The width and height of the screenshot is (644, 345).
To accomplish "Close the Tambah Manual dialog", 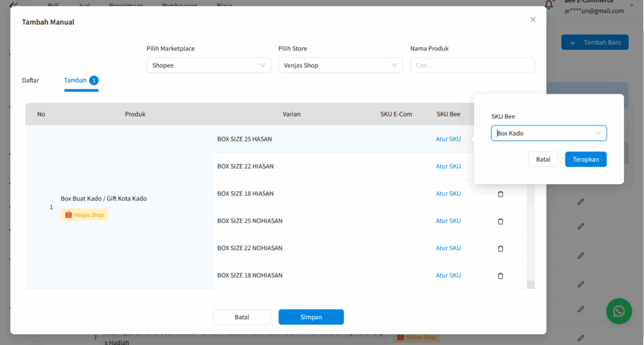I will pos(533,19).
